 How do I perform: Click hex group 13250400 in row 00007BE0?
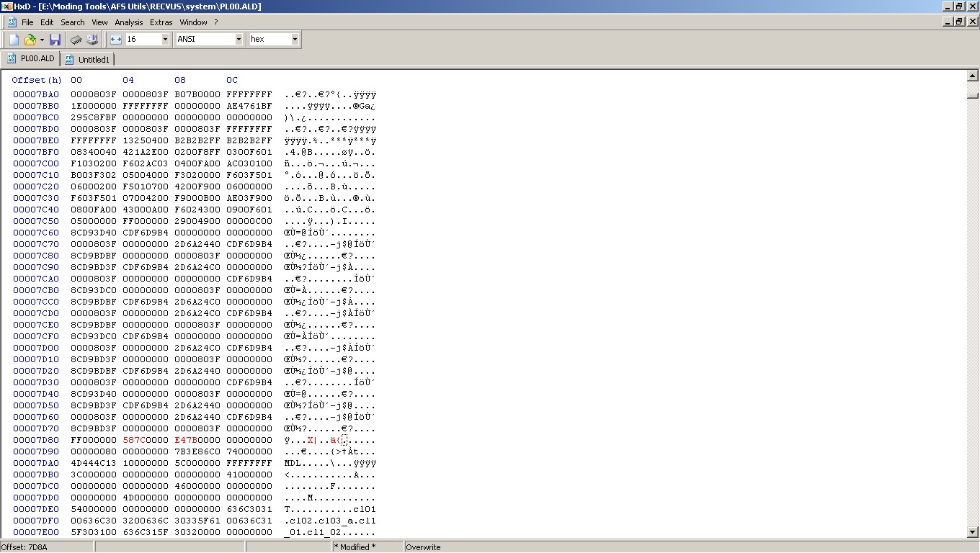146,140
